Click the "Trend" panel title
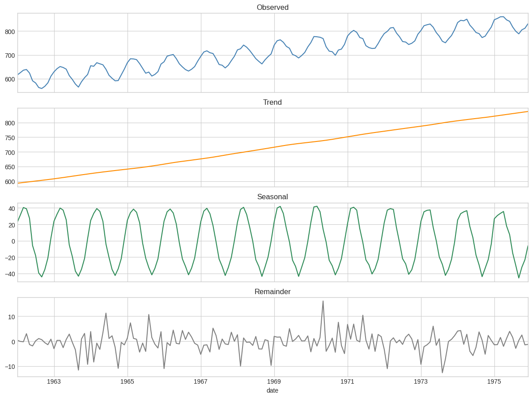The image size is (532, 398). click(x=272, y=102)
